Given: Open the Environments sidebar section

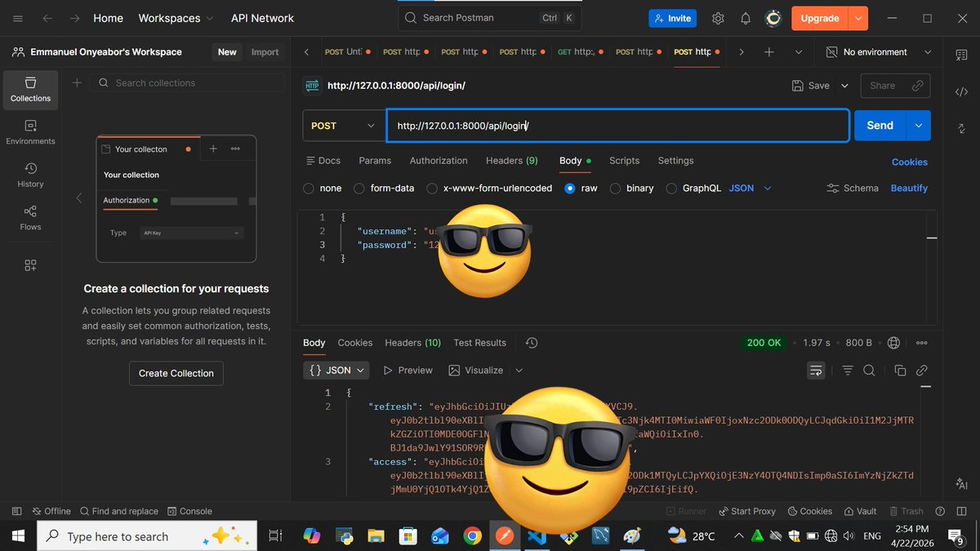Looking at the screenshot, I should (x=30, y=133).
